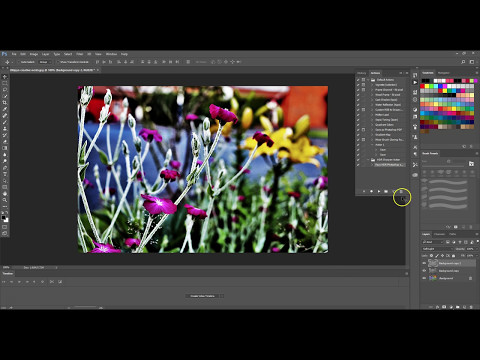Image resolution: width=480 pixels, height=360 pixels.
Task: Collapse the Default Actions folder
Action: click(368, 80)
